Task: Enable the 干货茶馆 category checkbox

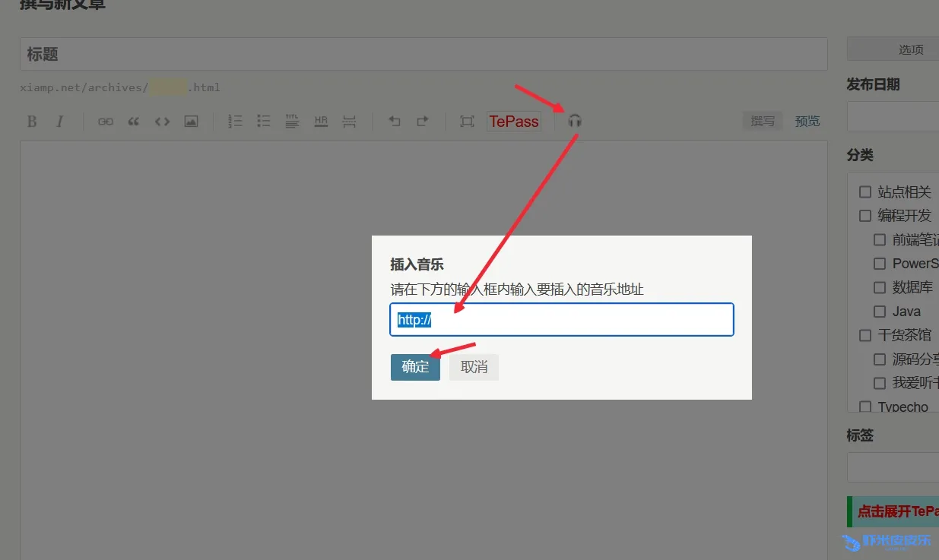Action: (865, 335)
